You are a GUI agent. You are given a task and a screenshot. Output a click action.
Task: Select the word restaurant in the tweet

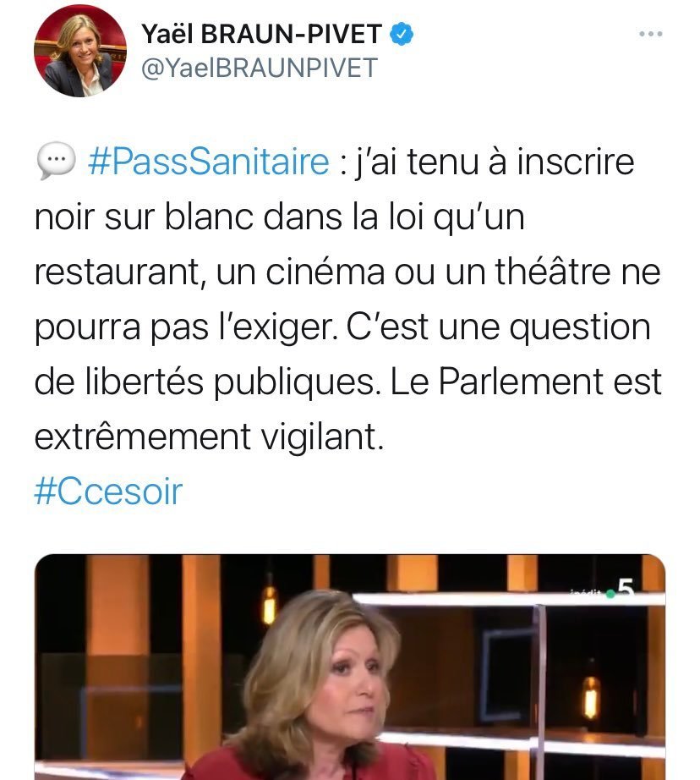tap(117, 272)
